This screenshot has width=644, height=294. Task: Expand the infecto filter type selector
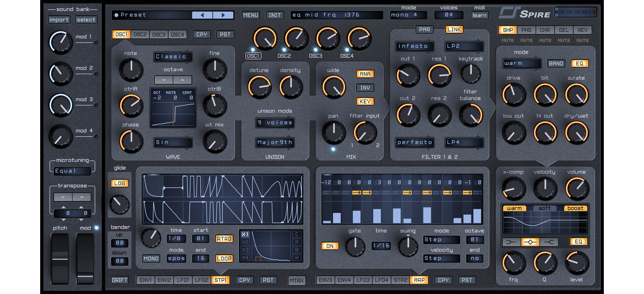414,46
